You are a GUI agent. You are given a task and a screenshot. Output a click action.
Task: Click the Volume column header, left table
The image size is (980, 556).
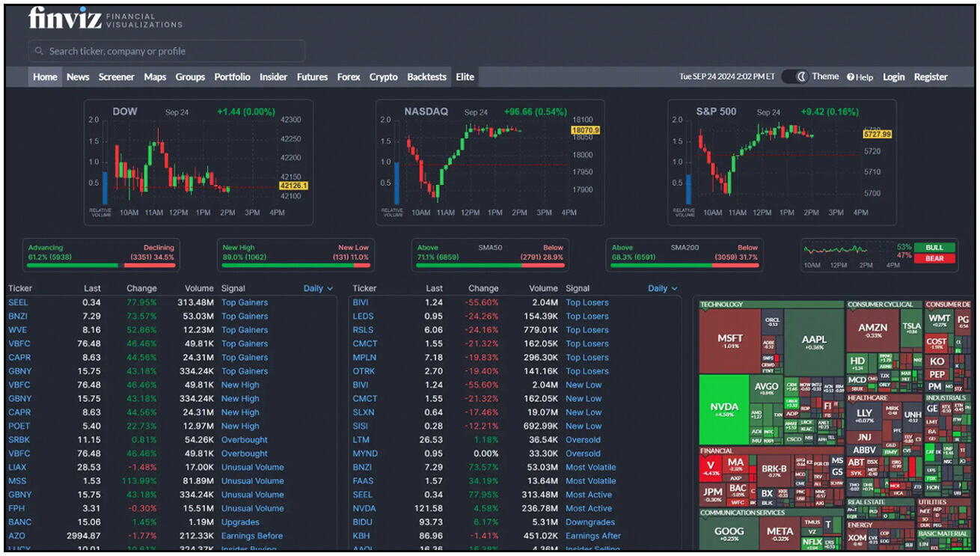200,288
